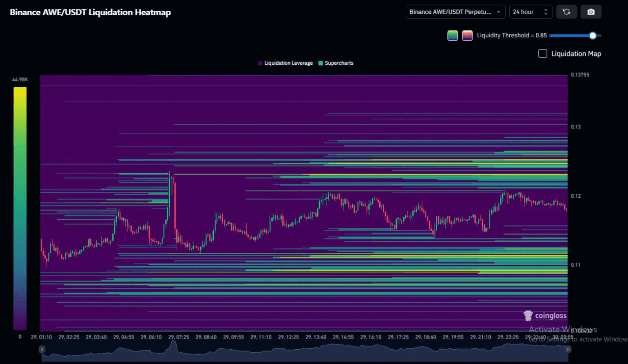
Task: Open the Binance AWE/USDT Perpetual pair dropdown
Action: [455, 12]
